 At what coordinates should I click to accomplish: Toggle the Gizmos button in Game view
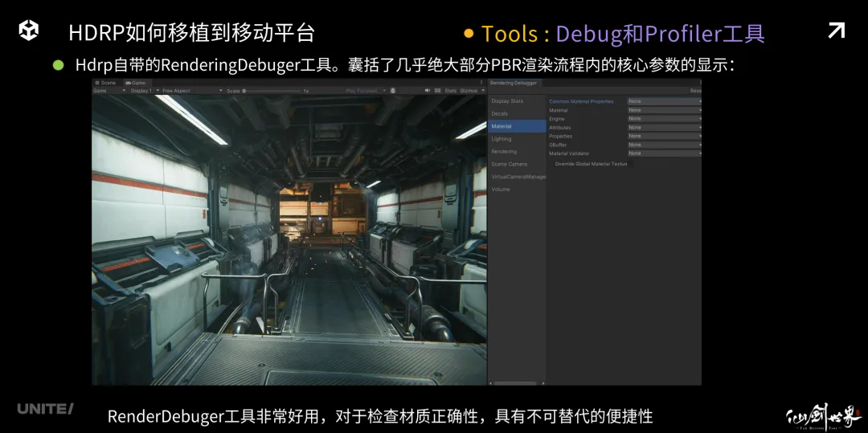[x=469, y=90]
